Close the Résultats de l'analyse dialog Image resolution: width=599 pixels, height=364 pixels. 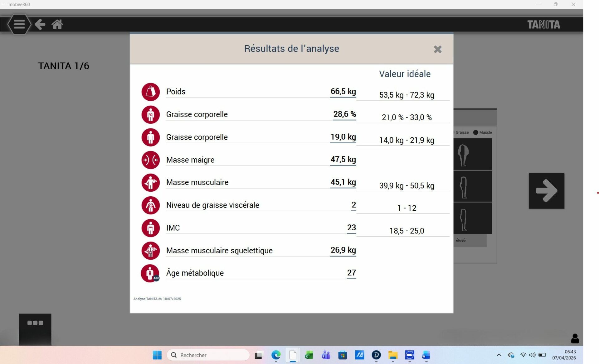click(437, 49)
